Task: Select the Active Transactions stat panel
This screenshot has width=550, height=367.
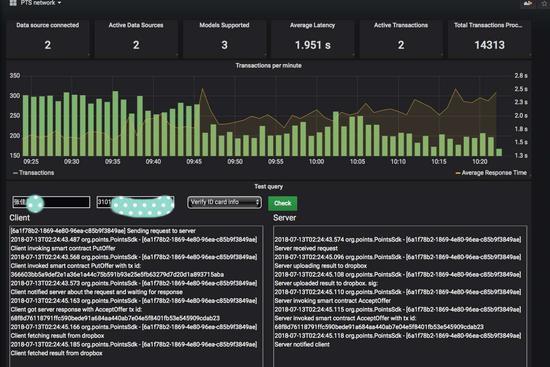Action: coord(401,38)
